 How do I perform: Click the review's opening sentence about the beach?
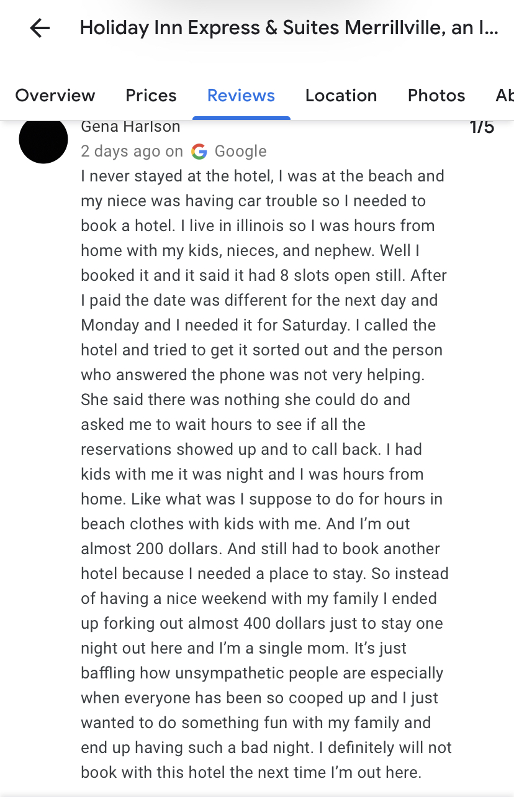(261, 176)
